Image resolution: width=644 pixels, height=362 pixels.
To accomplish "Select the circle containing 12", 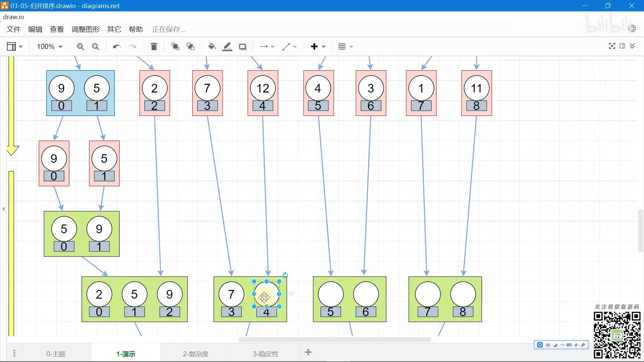I will pyautogui.click(x=263, y=88).
